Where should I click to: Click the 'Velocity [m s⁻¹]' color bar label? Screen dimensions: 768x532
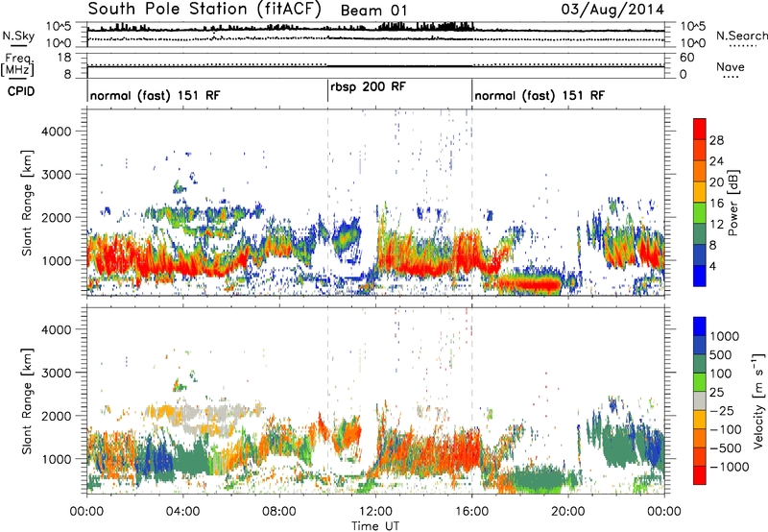click(758, 400)
